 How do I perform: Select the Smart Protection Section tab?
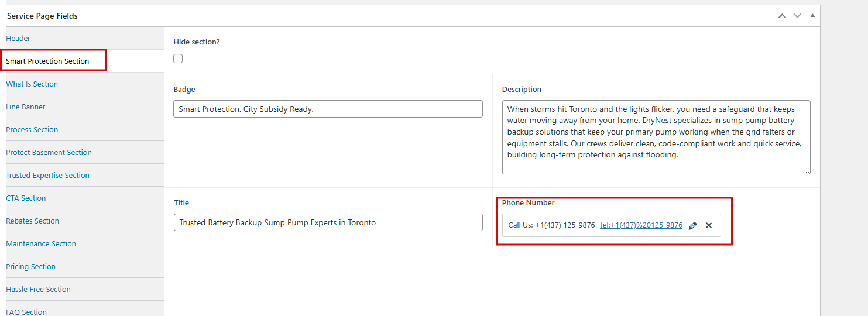(x=47, y=61)
